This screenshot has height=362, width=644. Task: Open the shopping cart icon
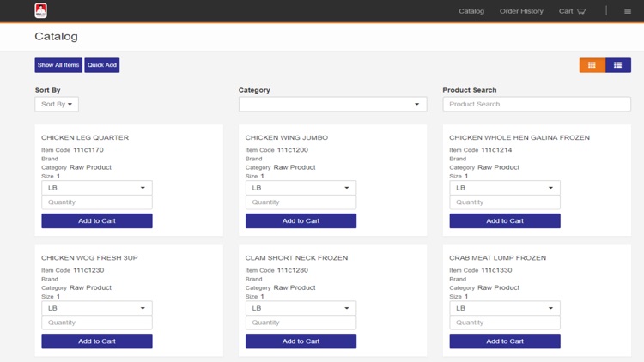tap(581, 11)
